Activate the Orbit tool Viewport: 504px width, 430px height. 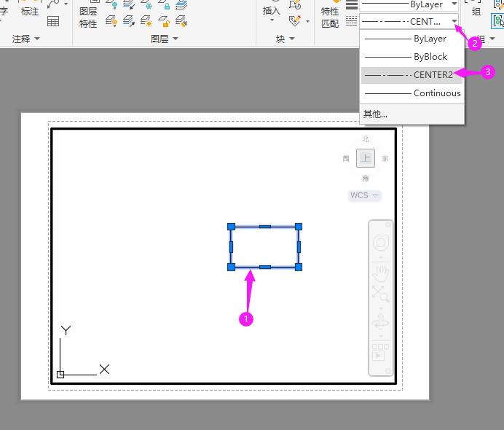point(381,323)
